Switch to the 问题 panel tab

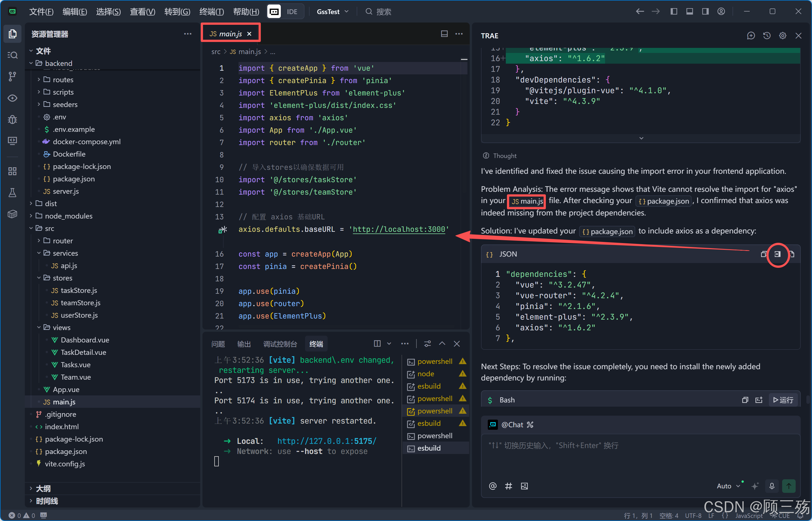tap(218, 344)
